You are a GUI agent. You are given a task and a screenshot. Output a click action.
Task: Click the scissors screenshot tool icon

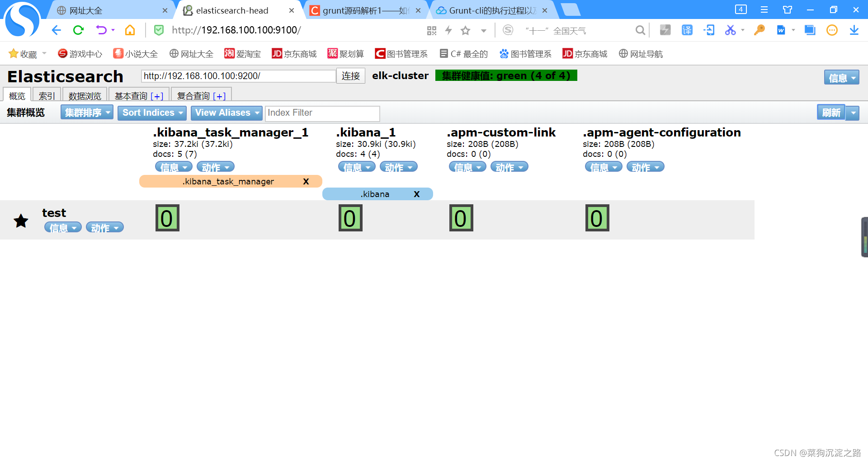click(x=730, y=30)
